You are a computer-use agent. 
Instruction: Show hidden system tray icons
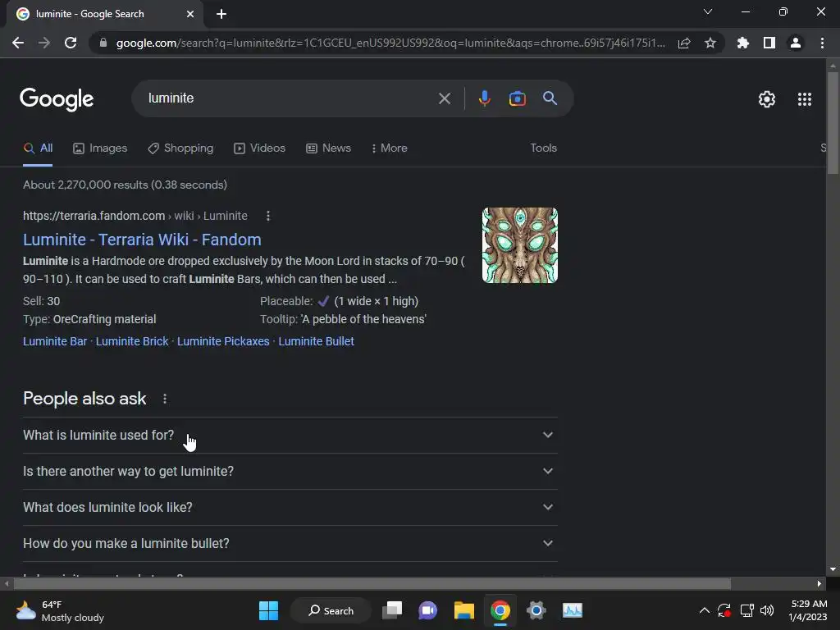click(705, 610)
